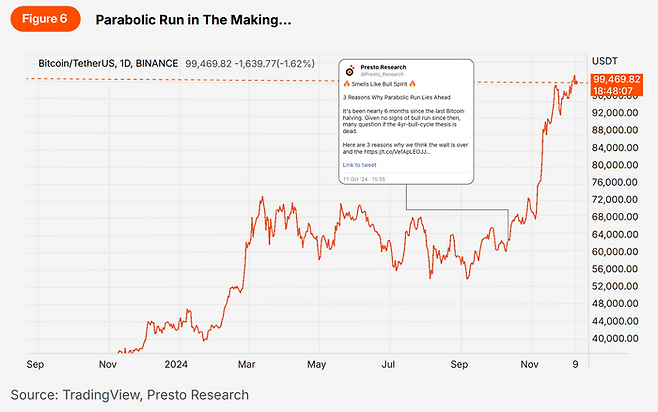This screenshot has width=658, height=412.
Task: Click the 40,000.00 price axis label
Action: coord(616,338)
